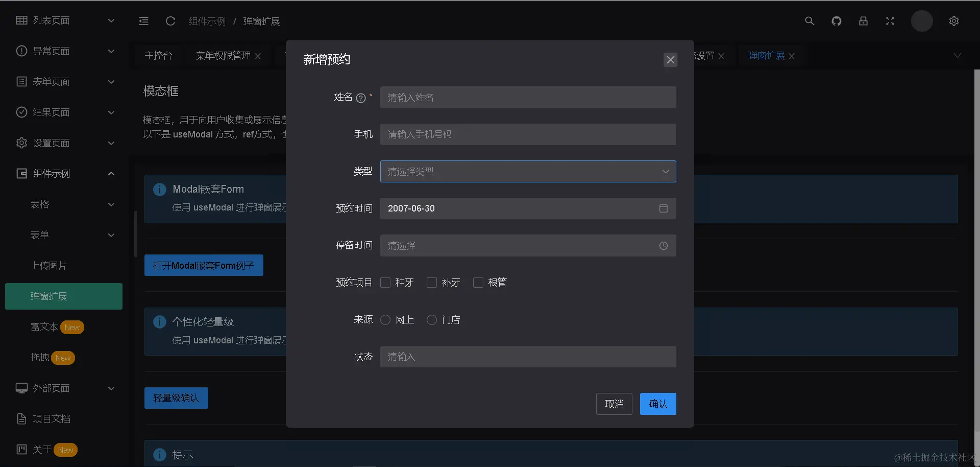
Task: Open the tabs overflow dropdown arrow
Action: (x=958, y=56)
